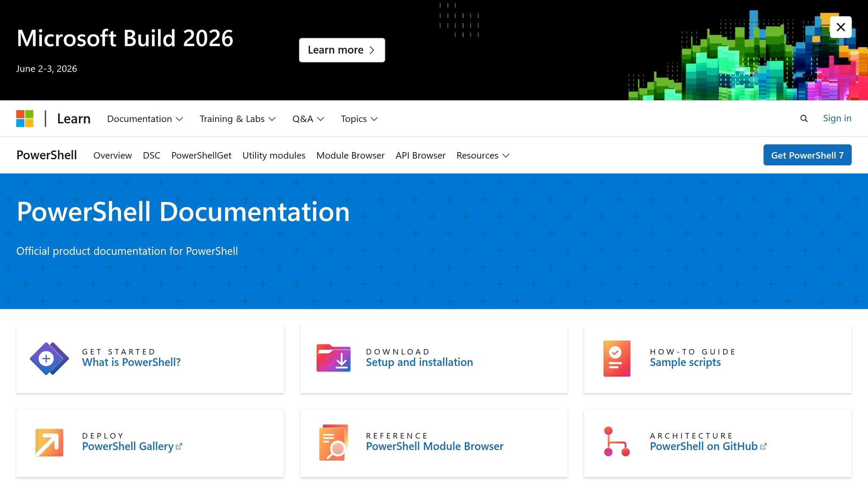Click the PowerShell Gallery arrow icon
This screenshot has height=488, width=868.
tap(49, 443)
